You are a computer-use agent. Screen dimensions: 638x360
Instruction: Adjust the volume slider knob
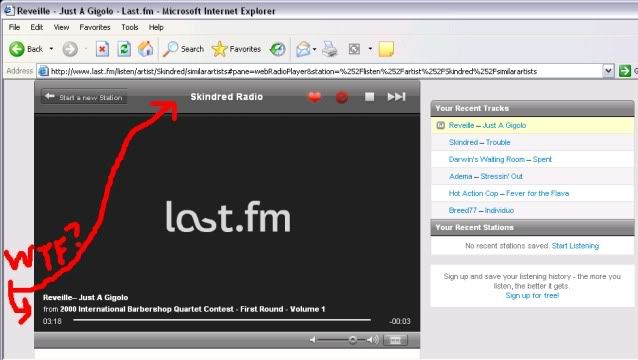click(353, 340)
